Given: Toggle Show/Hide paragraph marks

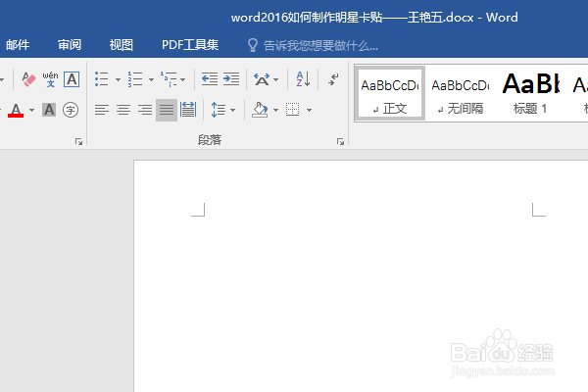Looking at the screenshot, I should 333,79.
